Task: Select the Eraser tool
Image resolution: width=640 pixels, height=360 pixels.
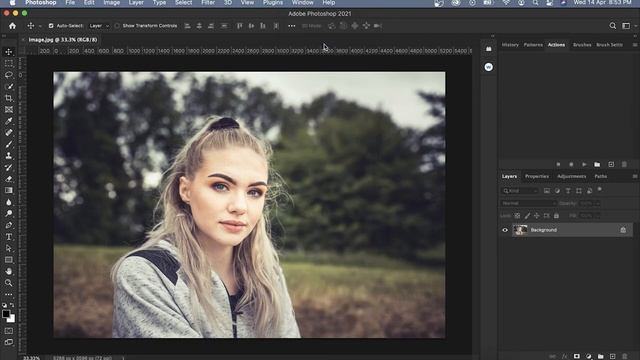Action: pos(9,179)
